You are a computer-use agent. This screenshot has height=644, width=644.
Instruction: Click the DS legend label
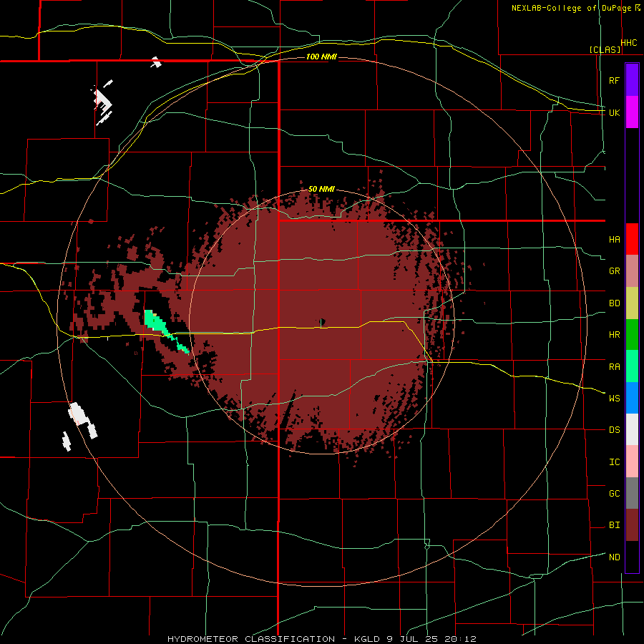coord(615,429)
